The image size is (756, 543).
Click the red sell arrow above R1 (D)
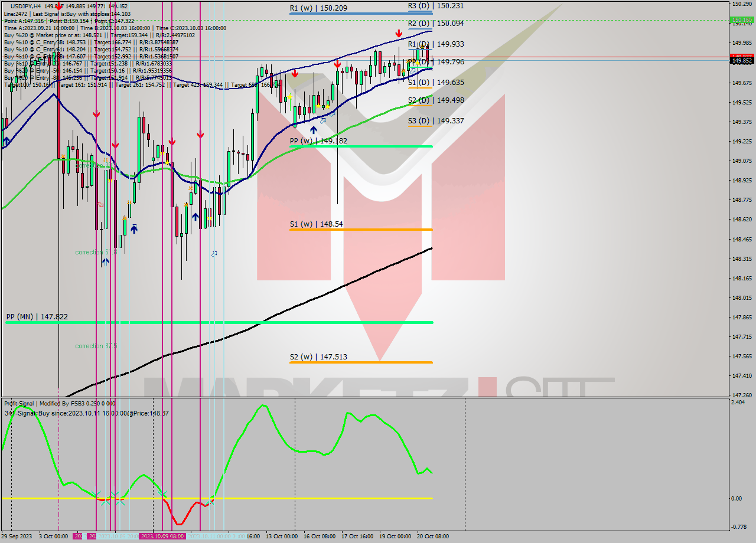399,34
